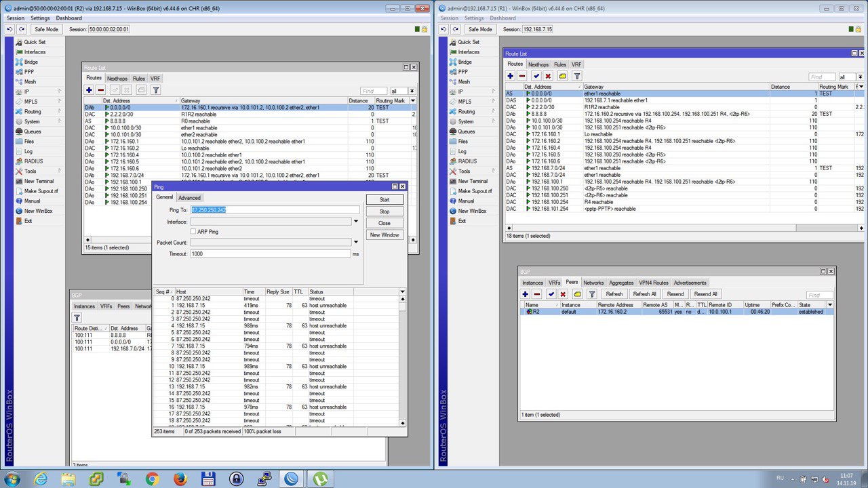Screen dimensions: 868x488
Task: Click Exit in the left R2 WinBox sidebar
Action: click(x=28, y=221)
